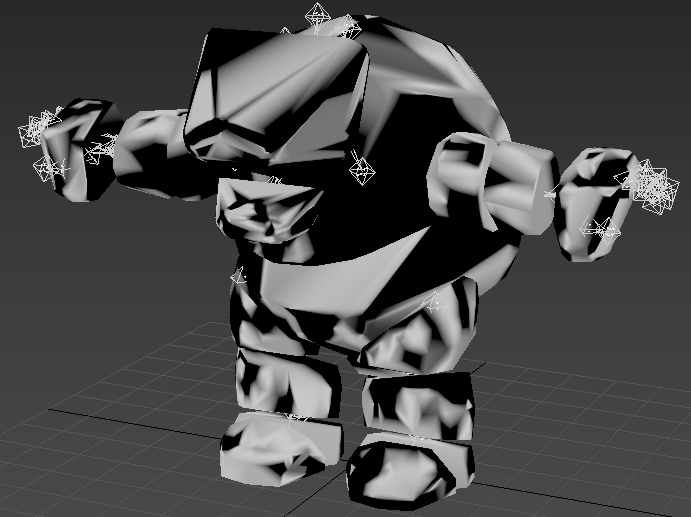Select the diamond helper above the robot's head

click(317, 17)
